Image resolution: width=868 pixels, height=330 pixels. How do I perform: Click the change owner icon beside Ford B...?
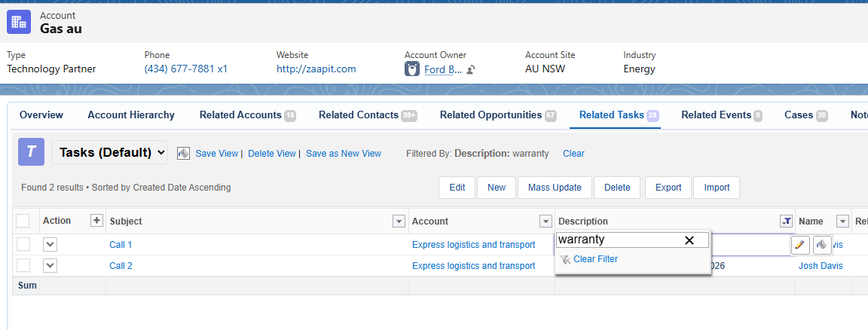(471, 69)
